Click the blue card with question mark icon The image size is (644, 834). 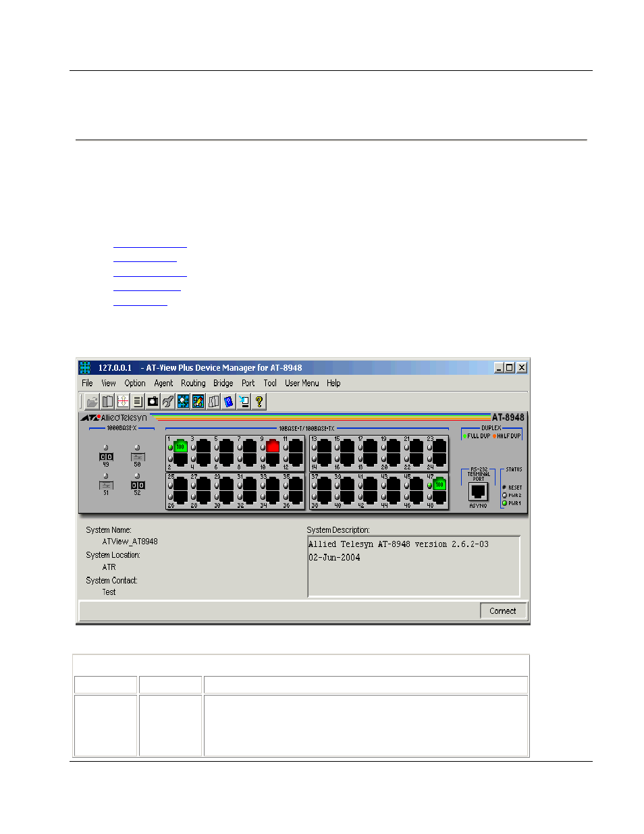coord(229,401)
